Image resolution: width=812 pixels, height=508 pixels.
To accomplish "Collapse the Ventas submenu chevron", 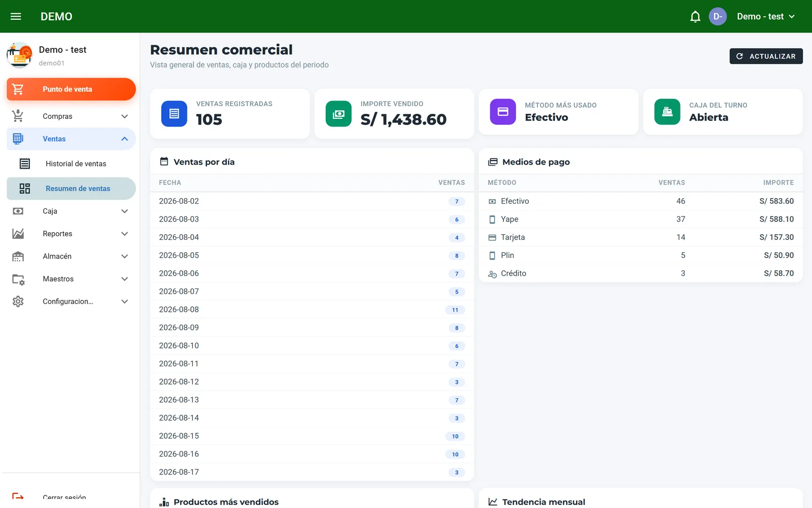I will point(124,139).
